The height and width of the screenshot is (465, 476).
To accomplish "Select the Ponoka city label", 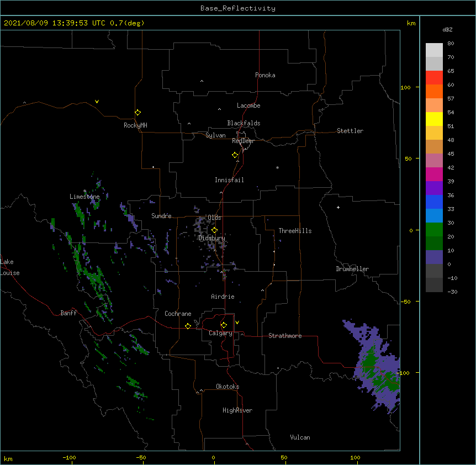I will coord(265,75).
